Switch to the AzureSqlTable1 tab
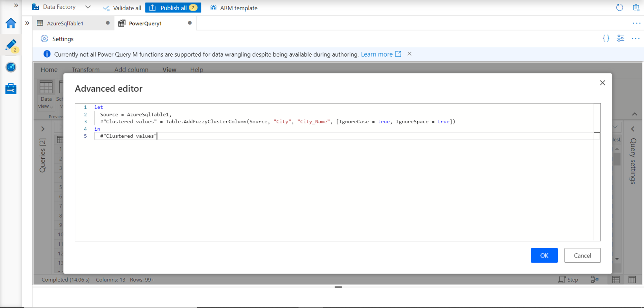The image size is (644, 308). point(65,23)
